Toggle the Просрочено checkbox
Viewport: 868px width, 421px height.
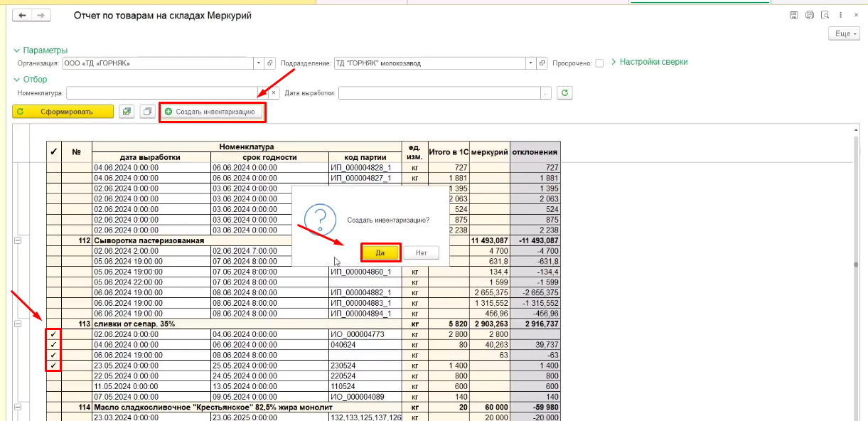pos(599,63)
